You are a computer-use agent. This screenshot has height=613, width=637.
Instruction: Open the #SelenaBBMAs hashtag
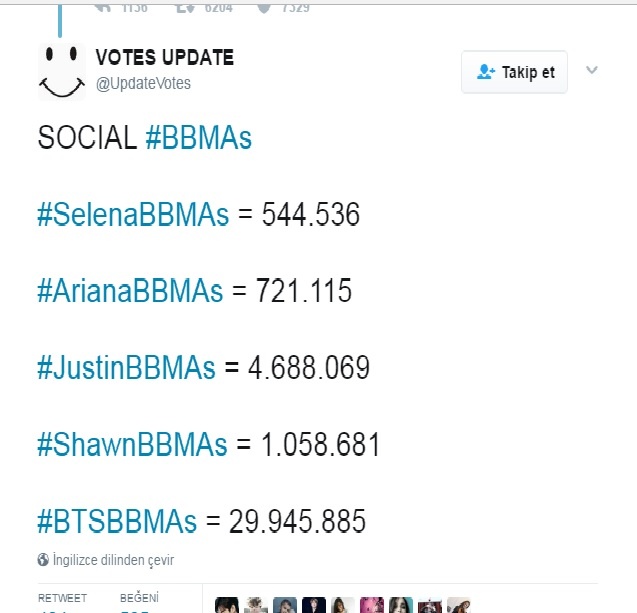point(133,214)
